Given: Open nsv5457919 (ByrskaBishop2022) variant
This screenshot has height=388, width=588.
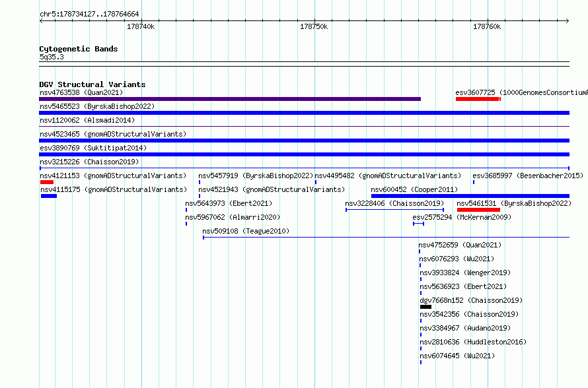Looking at the screenshot, I should [256, 176].
